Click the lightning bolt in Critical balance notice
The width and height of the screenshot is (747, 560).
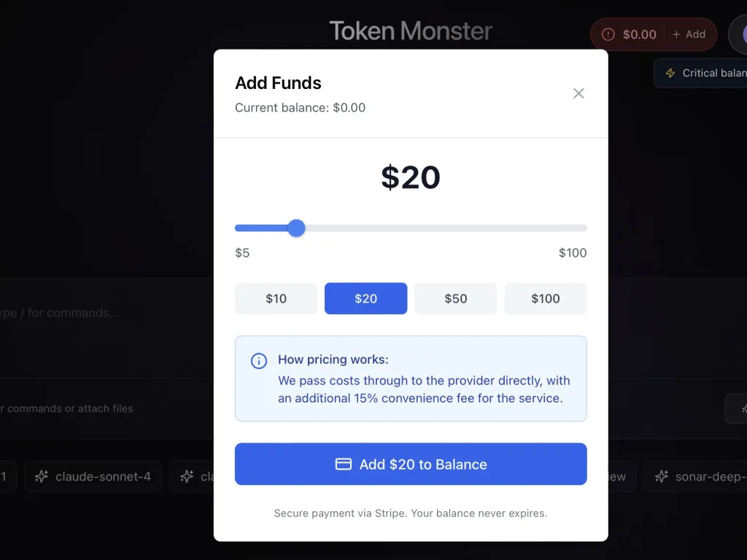click(x=670, y=73)
